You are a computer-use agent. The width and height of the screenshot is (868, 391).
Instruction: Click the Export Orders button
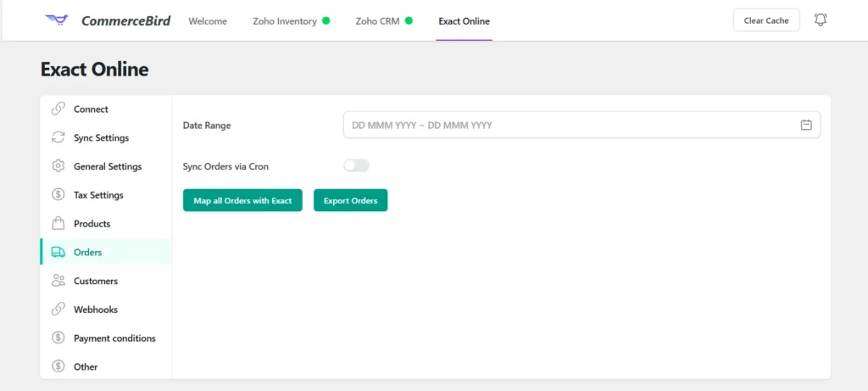tap(350, 200)
